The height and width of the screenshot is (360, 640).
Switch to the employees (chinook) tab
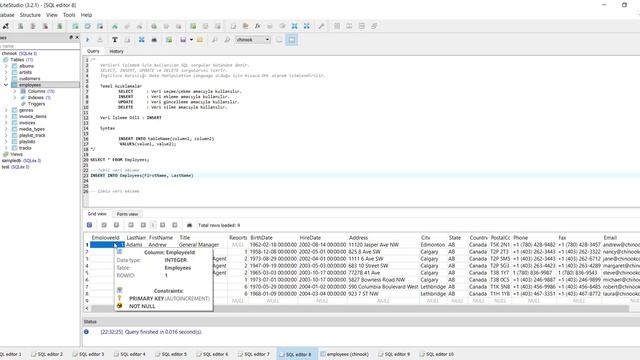tap(344, 354)
